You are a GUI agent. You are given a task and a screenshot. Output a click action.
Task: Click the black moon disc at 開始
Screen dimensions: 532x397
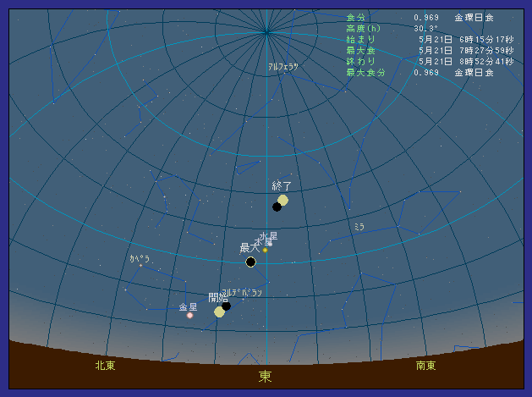226,306
